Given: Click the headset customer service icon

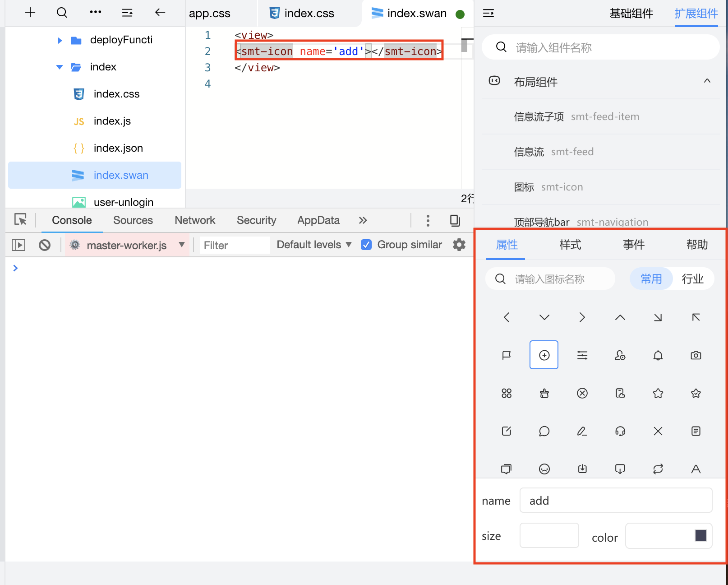Looking at the screenshot, I should click(x=620, y=431).
